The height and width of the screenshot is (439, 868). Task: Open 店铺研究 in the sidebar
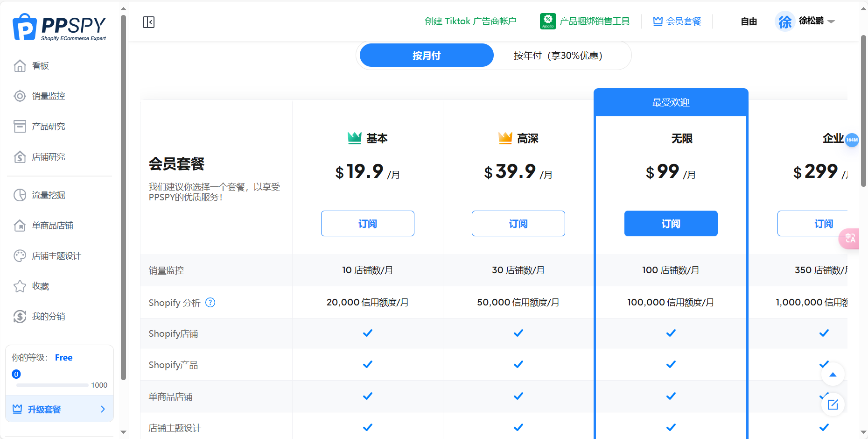[48, 156]
